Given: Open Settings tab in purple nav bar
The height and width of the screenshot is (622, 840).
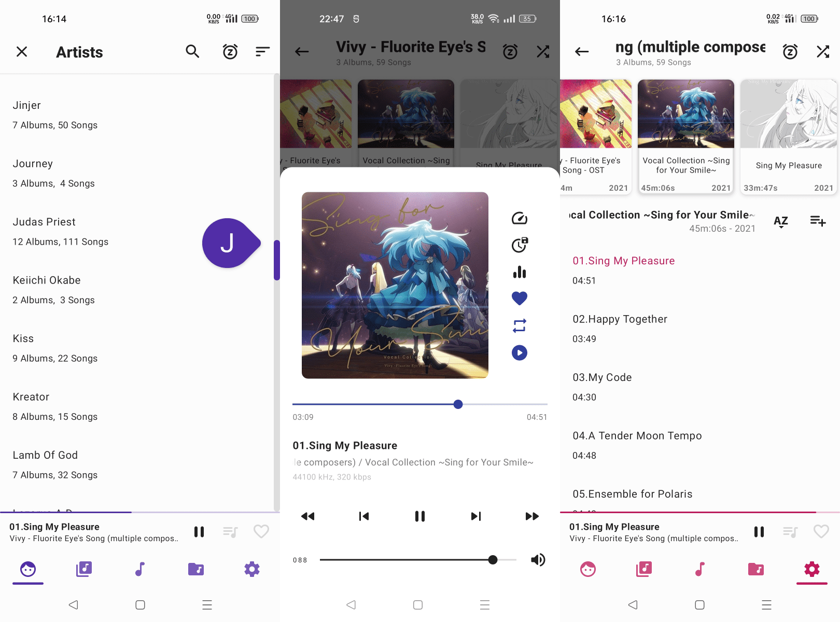Looking at the screenshot, I should click(252, 569).
